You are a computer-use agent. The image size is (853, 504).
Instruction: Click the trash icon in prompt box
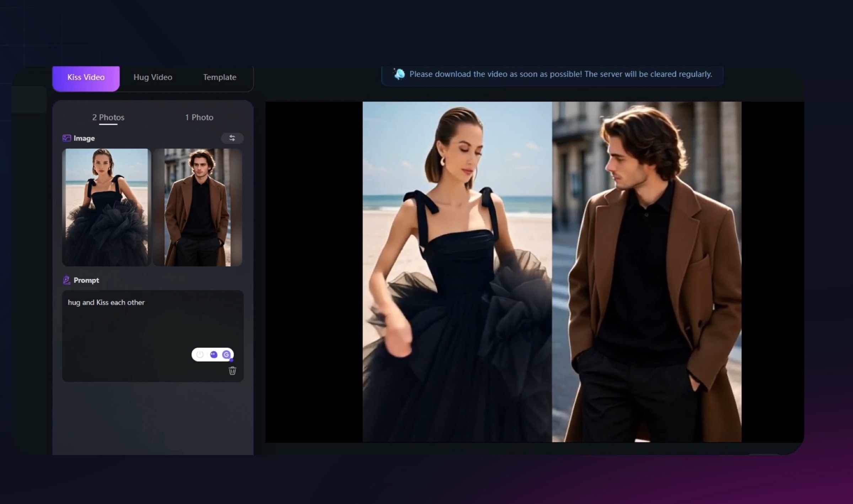(232, 371)
